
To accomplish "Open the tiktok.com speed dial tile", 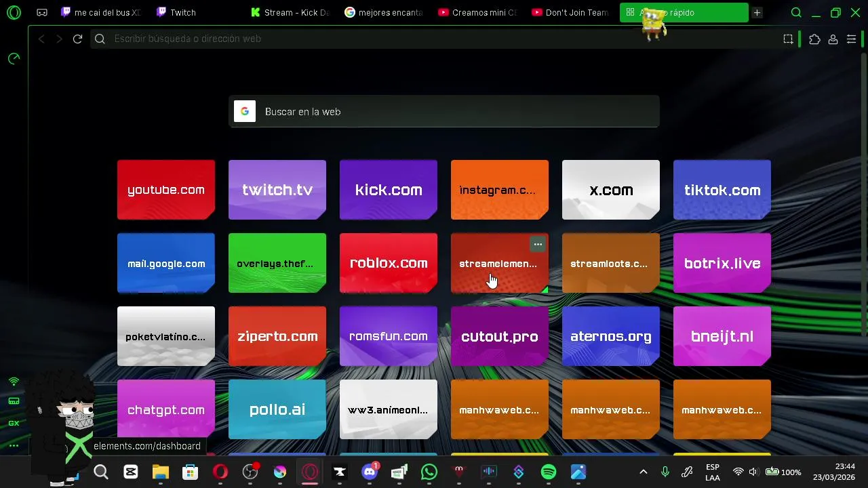I will (722, 190).
